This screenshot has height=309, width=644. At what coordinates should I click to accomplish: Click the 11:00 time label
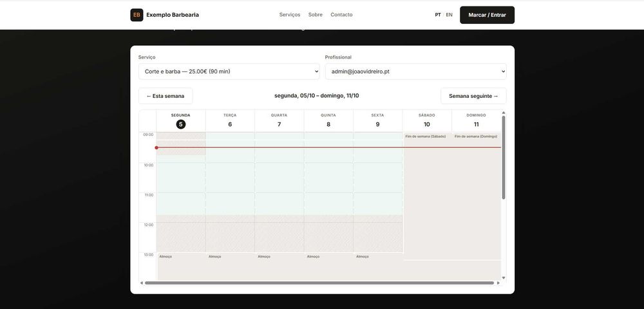coord(148,195)
